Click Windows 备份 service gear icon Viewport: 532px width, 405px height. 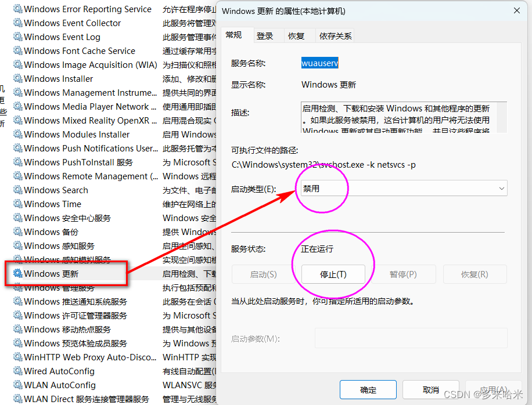pyautogui.click(x=17, y=231)
